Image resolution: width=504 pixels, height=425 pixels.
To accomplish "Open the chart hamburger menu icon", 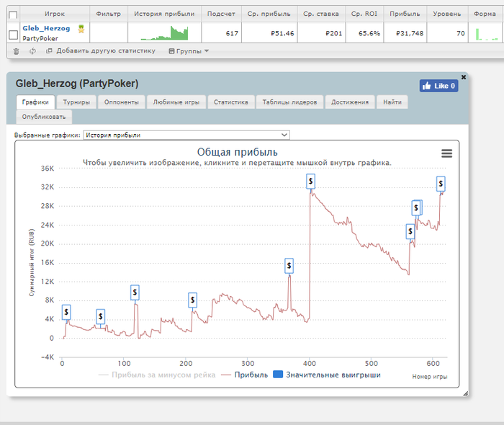I will coord(446,153).
